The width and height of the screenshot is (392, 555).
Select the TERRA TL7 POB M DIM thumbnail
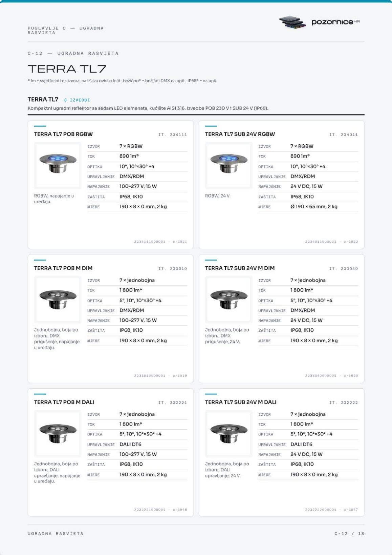point(58,300)
